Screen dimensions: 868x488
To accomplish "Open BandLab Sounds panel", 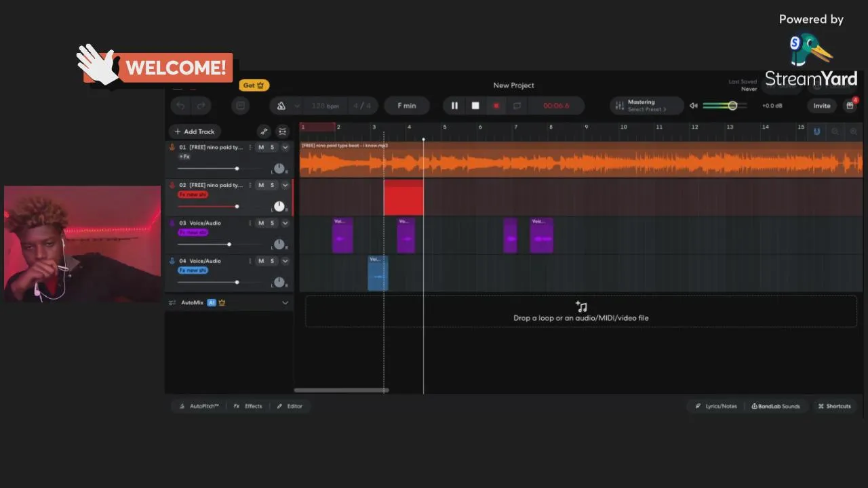I will tap(776, 406).
